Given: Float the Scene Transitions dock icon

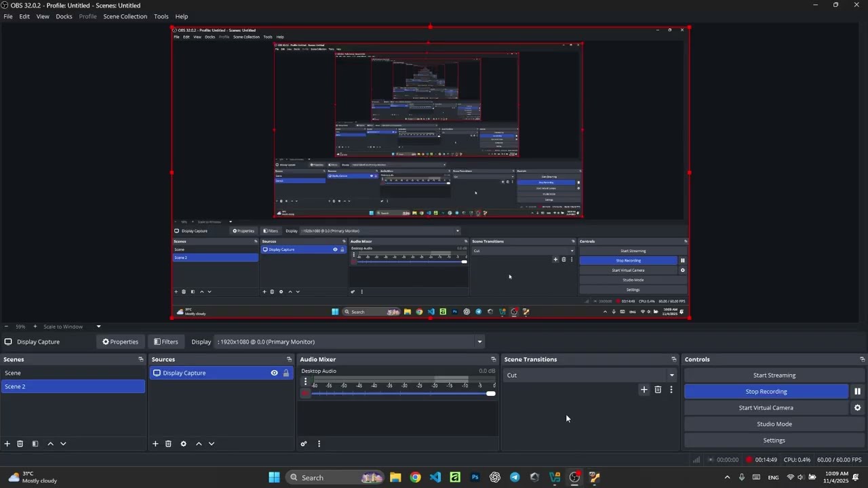Looking at the screenshot, I should (x=674, y=359).
